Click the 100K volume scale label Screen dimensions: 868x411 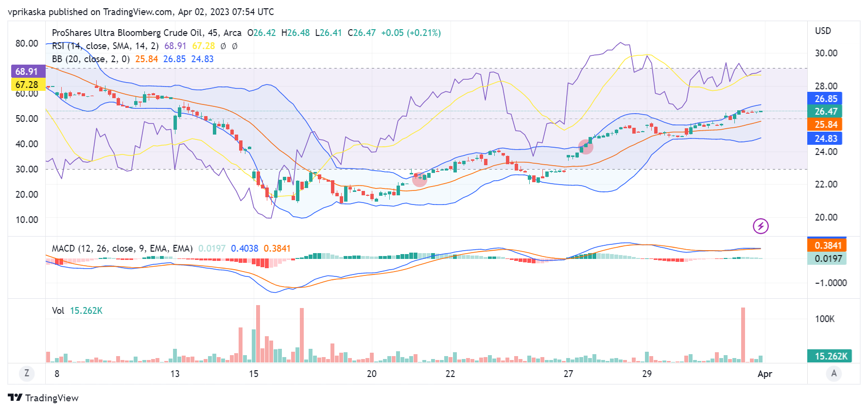[x=825, y=319]
